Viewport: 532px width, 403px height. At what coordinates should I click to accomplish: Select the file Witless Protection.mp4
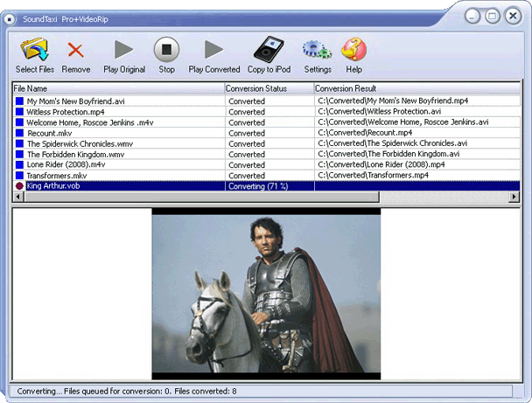(66, 112)
